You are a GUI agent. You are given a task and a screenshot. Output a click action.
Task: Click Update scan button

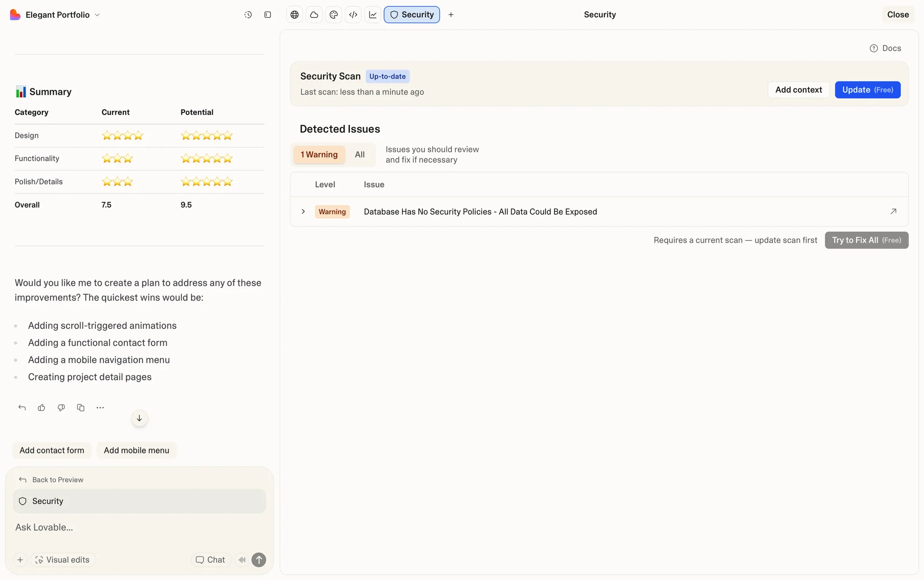tap(867, 90)
